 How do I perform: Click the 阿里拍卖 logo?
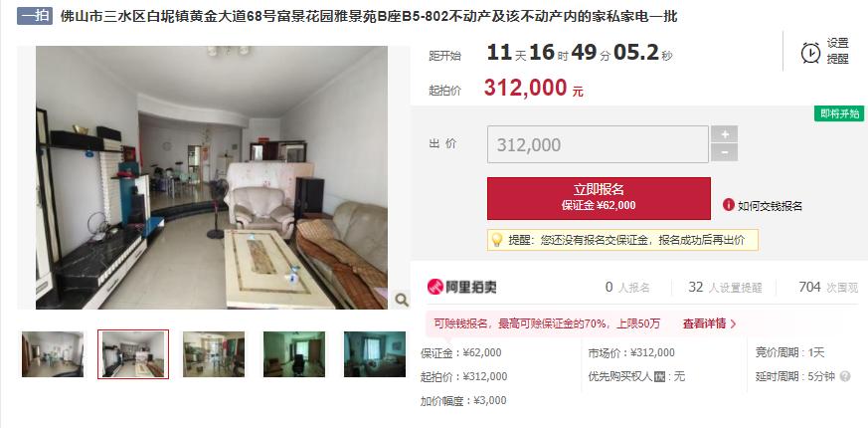click(461, 287)
